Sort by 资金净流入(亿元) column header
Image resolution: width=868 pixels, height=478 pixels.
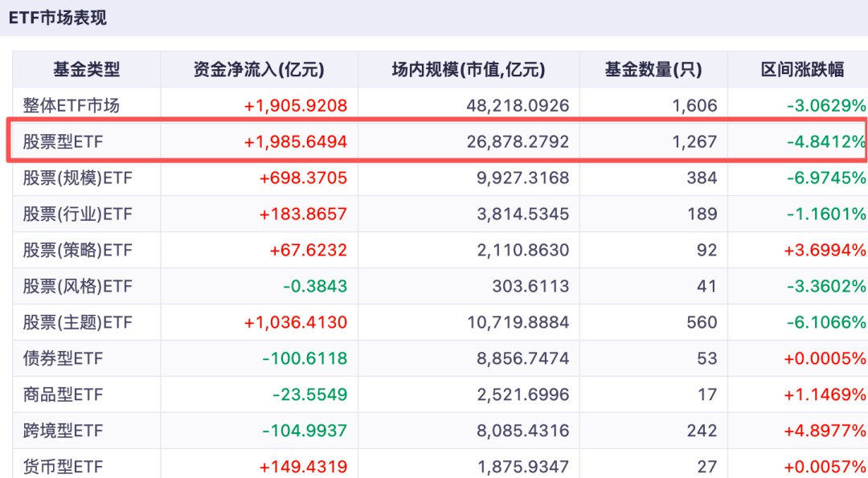259,70
